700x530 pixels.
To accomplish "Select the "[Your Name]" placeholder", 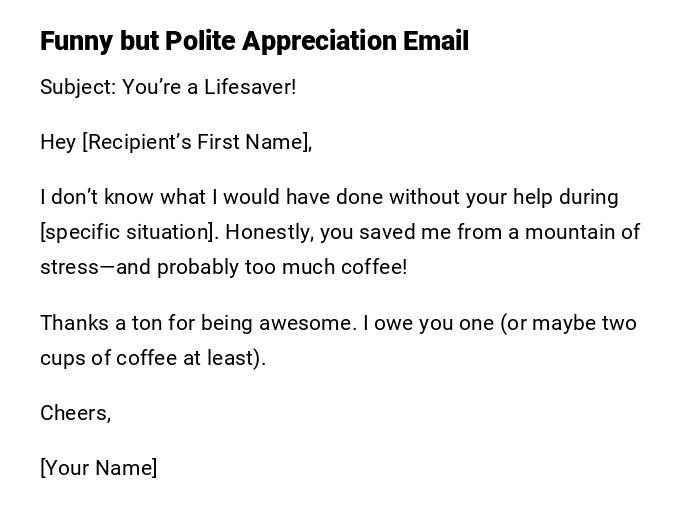I will (98, 468).
